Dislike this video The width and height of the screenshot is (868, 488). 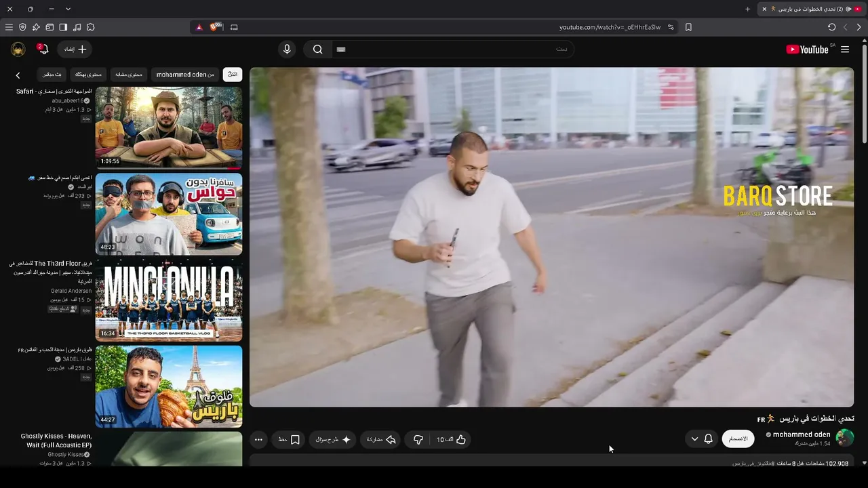click(418, 440)
